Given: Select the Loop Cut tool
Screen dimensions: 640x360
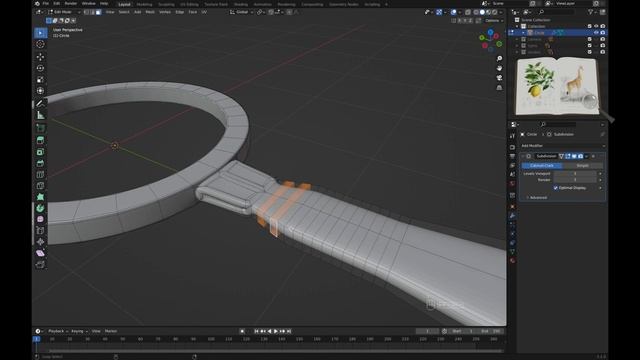Looking at the screenshot, I should click(x=40, y=175).
